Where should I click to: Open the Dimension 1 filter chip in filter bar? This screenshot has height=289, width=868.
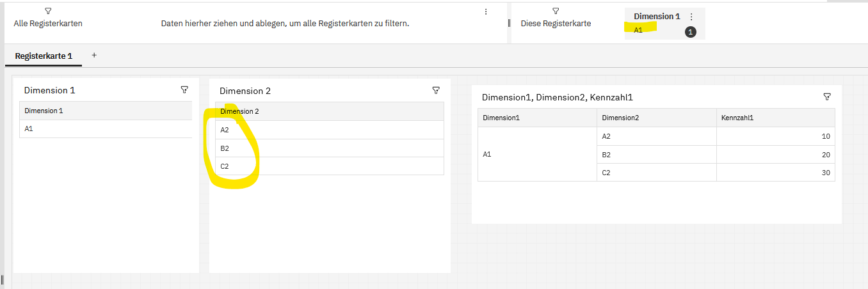tap(656, 17)
